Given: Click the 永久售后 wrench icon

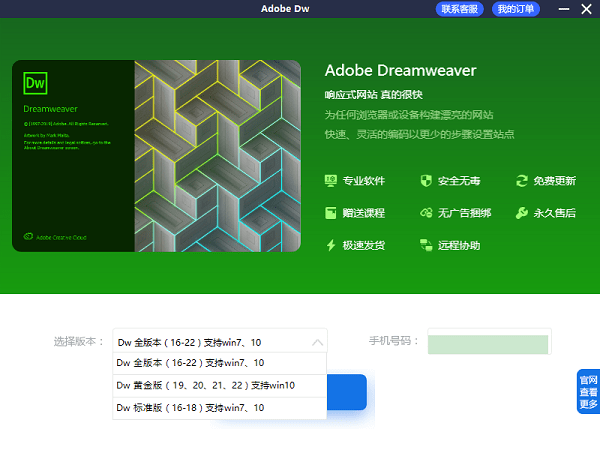Looking at the screenshot, I should [x=521, y=213].
